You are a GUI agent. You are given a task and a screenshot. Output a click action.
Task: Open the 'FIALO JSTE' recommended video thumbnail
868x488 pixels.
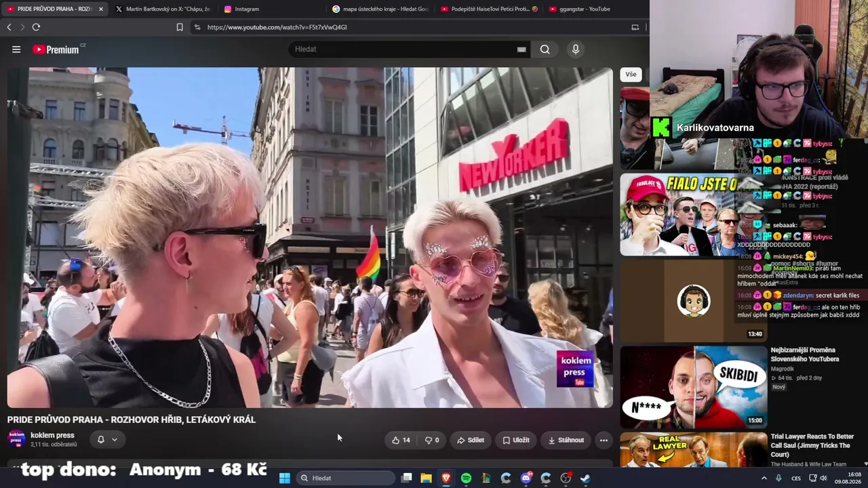(x=693, y=215)
